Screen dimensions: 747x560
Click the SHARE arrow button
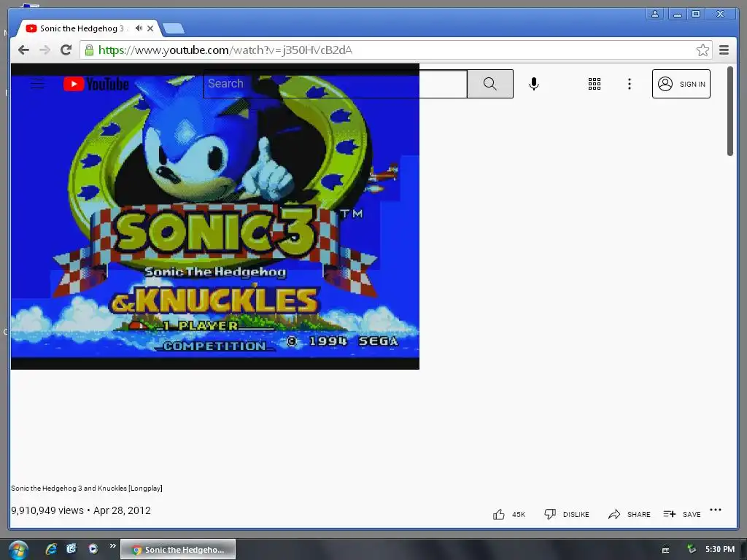[629, 514]
